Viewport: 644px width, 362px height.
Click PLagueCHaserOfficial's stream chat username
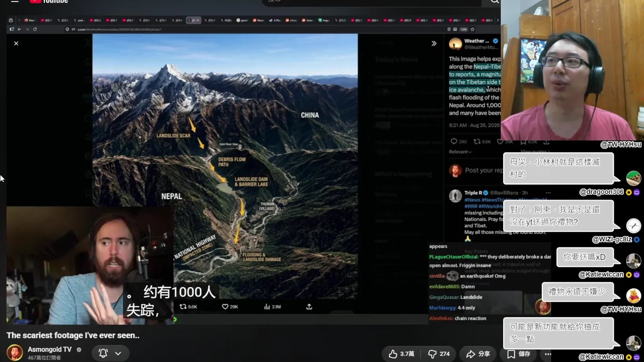(x=453, y=257)
